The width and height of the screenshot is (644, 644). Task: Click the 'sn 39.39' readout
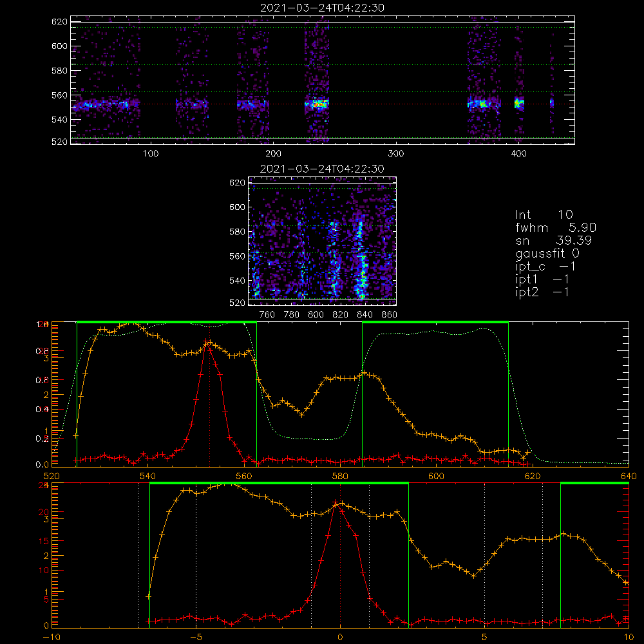click(x=553, y=241)
